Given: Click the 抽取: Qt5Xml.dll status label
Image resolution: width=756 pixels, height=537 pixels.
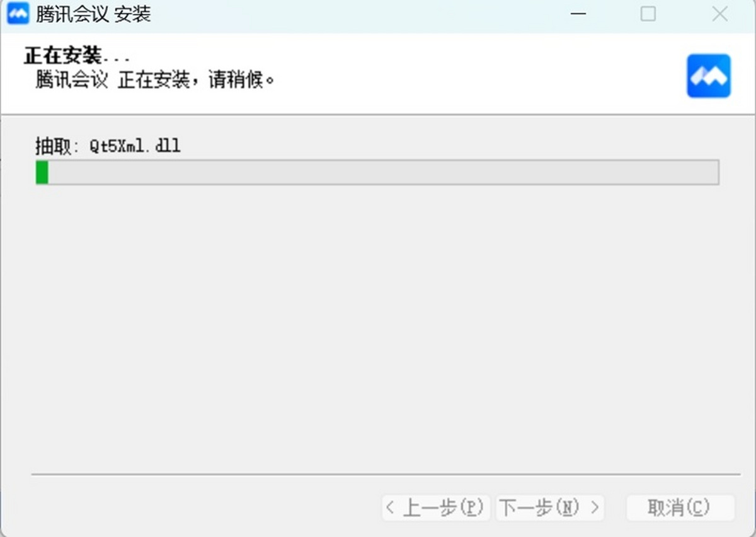Looking at the screenshot, I should 108,147.
